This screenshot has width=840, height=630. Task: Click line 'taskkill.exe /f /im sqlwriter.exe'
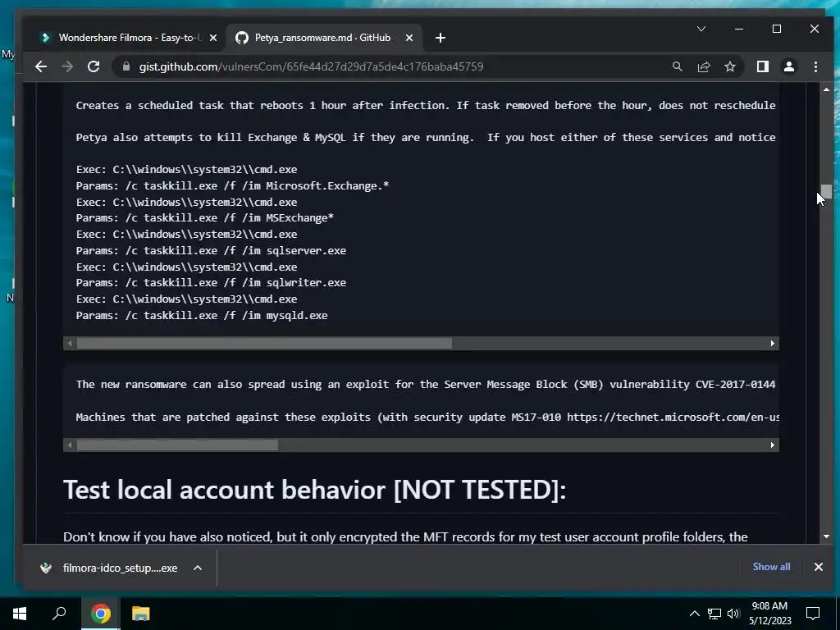point(211,283)
